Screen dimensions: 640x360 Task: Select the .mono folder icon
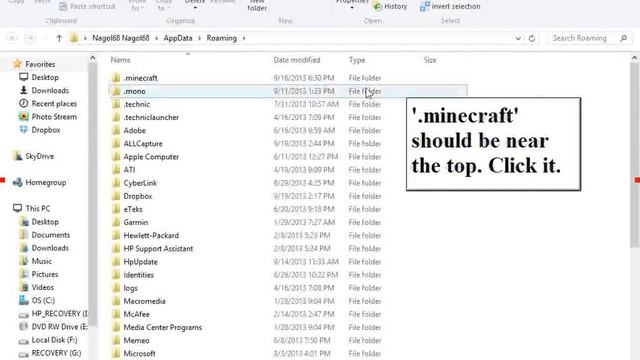pyautogui.click(x=116, y=91)
